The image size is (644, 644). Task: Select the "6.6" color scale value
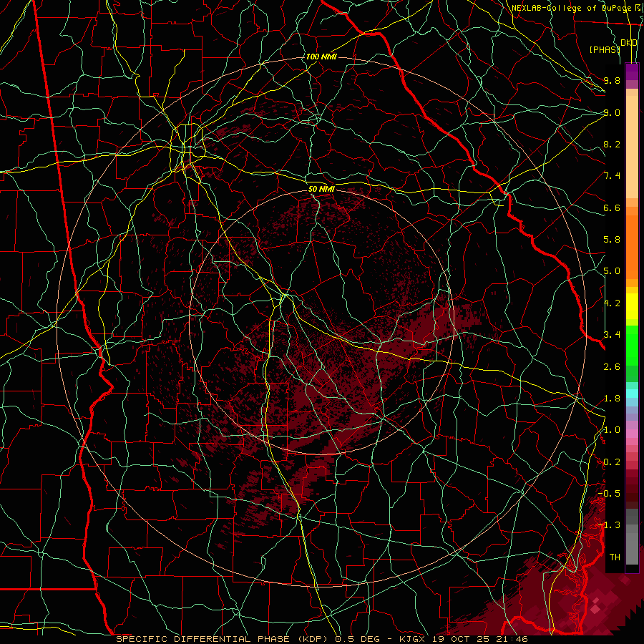(612, 208)
